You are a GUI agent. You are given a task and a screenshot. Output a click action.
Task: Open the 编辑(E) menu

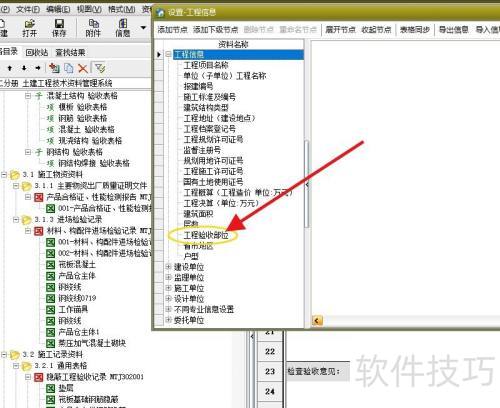coord(58,9)
